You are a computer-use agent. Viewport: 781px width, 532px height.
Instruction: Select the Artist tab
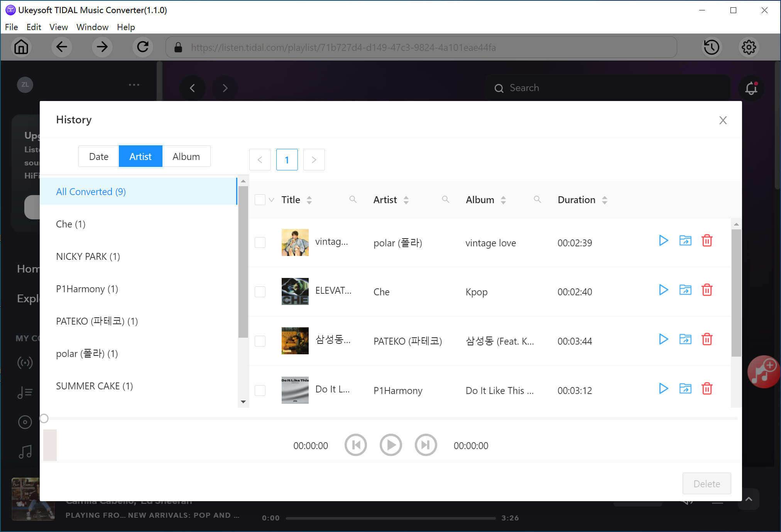coord(140,157)
